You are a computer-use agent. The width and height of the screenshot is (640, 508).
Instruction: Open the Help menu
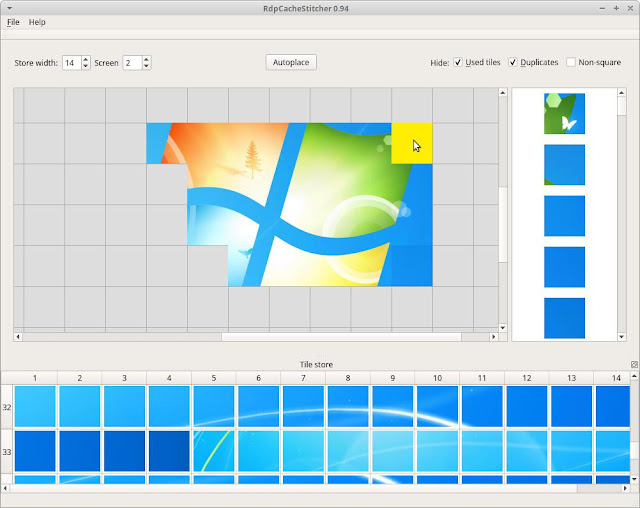(x=37, y=22)
